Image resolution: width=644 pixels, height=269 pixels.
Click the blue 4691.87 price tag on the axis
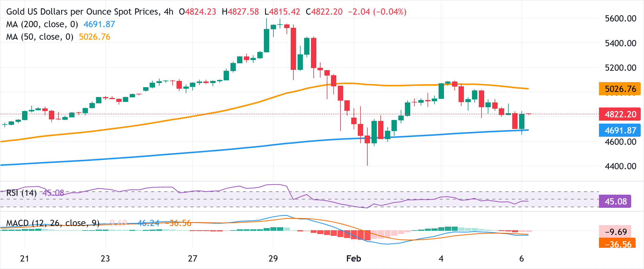coord(620,130)
